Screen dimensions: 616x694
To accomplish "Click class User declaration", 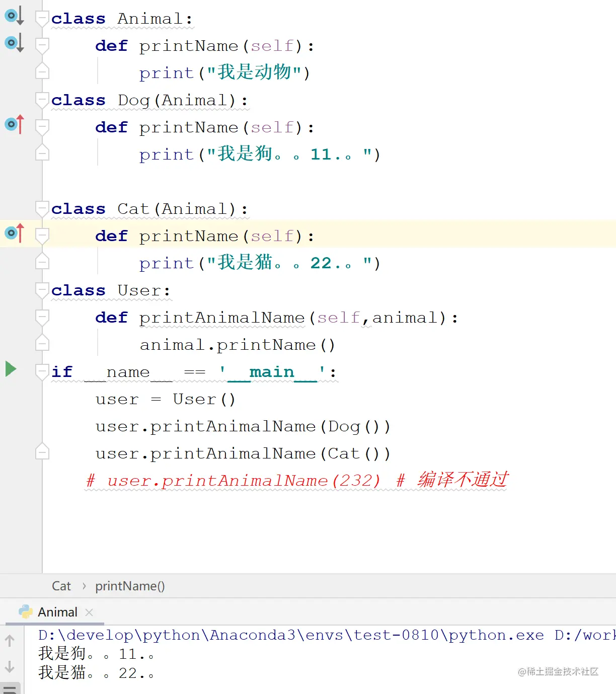I will pos(111,290).
